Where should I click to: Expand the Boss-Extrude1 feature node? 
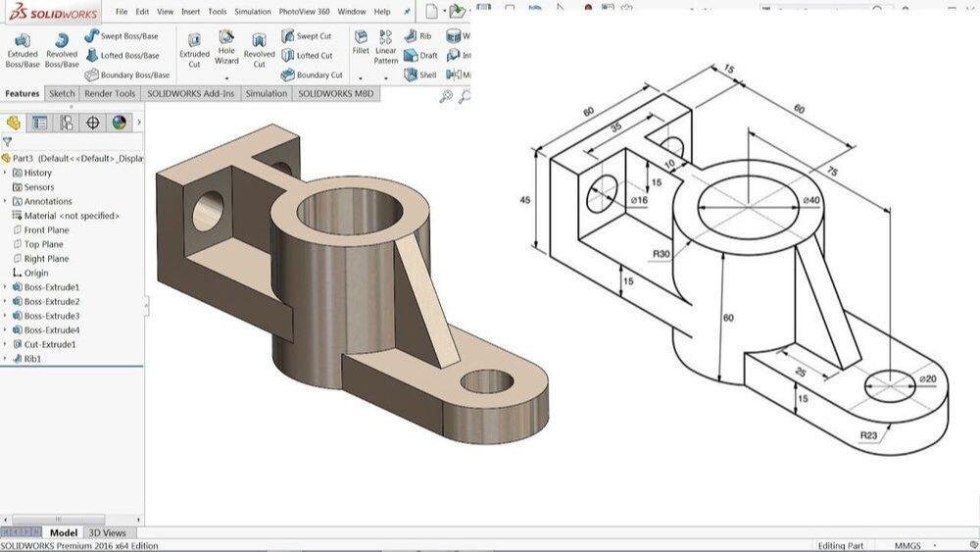5,287
